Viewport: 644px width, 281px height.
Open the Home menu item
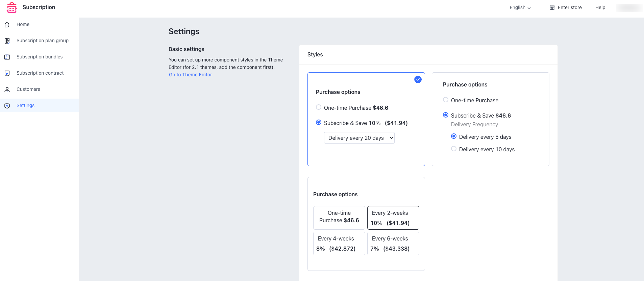tap(40, 24)
